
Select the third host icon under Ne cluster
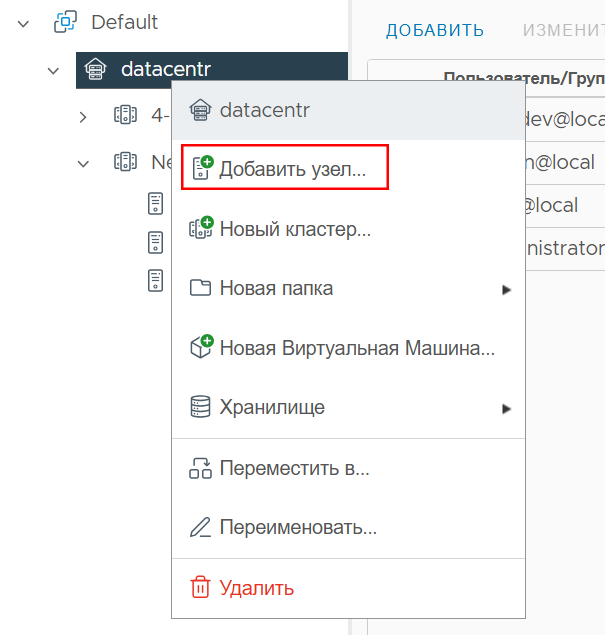[x=156, y=280]
